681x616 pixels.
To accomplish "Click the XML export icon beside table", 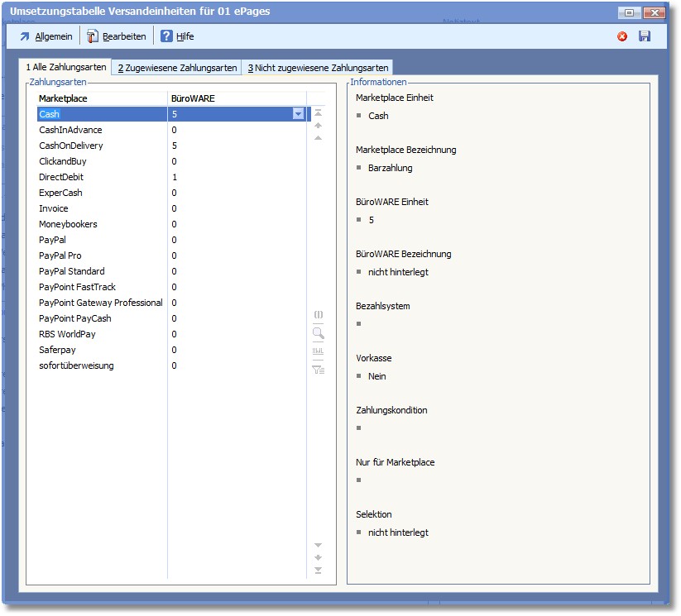I will pyautogui.click(x=318, y=351).
